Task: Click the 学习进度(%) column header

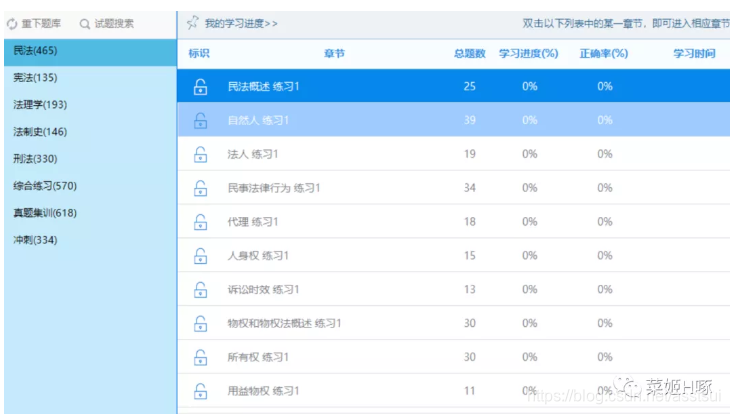Action: click(x=529, y=54)
